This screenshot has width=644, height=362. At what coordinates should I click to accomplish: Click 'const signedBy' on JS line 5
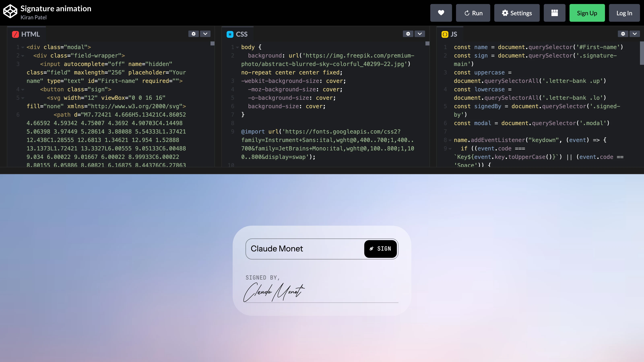pyautogui.click(x=478, y=106)
